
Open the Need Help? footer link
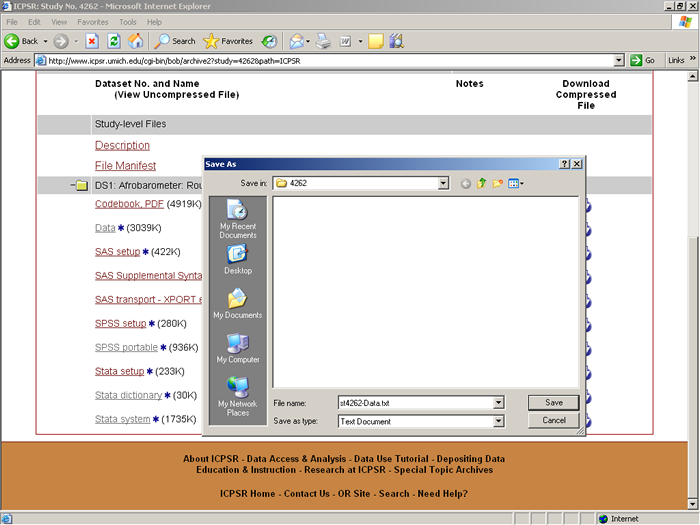[x=442, y=494]
